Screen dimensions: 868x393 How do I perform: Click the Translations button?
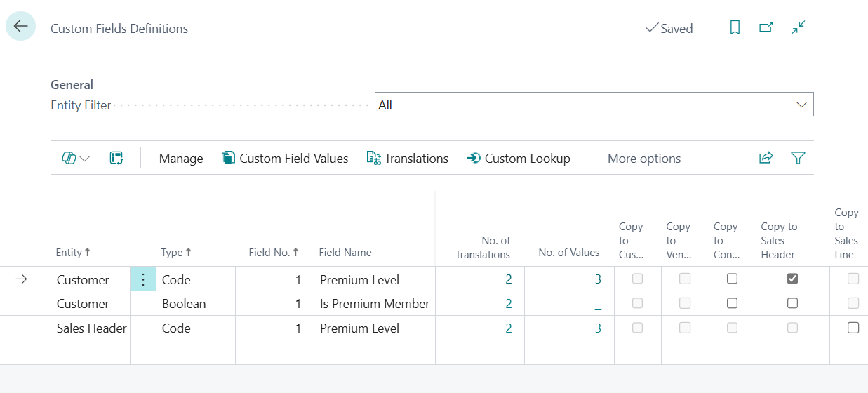click(408, 159)
